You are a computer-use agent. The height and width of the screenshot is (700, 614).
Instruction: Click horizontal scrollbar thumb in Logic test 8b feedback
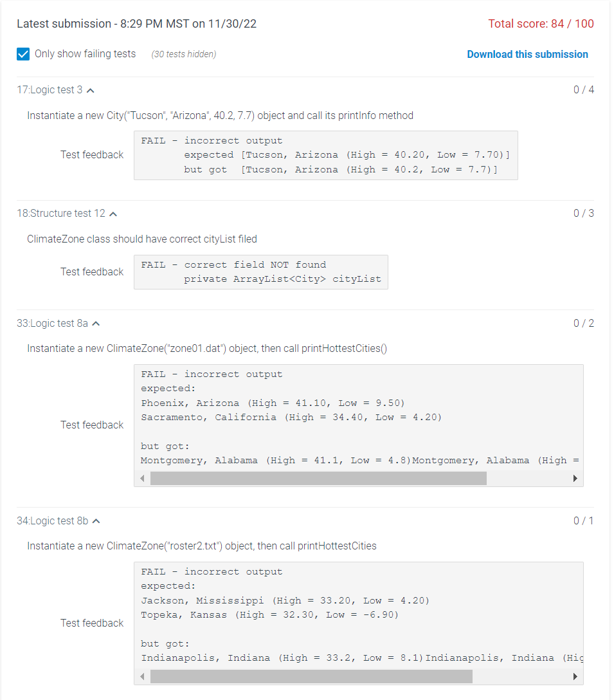[x=311, y=676]
